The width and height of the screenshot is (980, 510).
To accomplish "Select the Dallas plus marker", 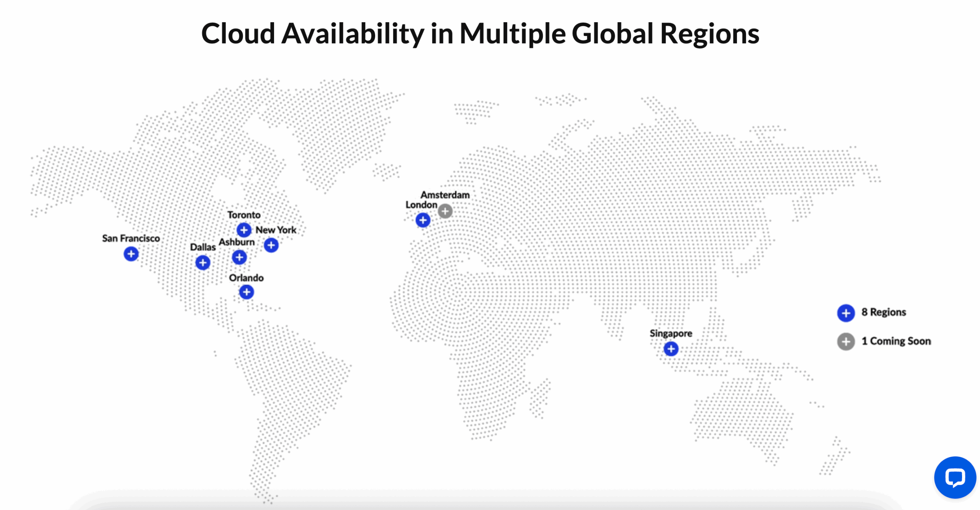I will coord(203,263).
